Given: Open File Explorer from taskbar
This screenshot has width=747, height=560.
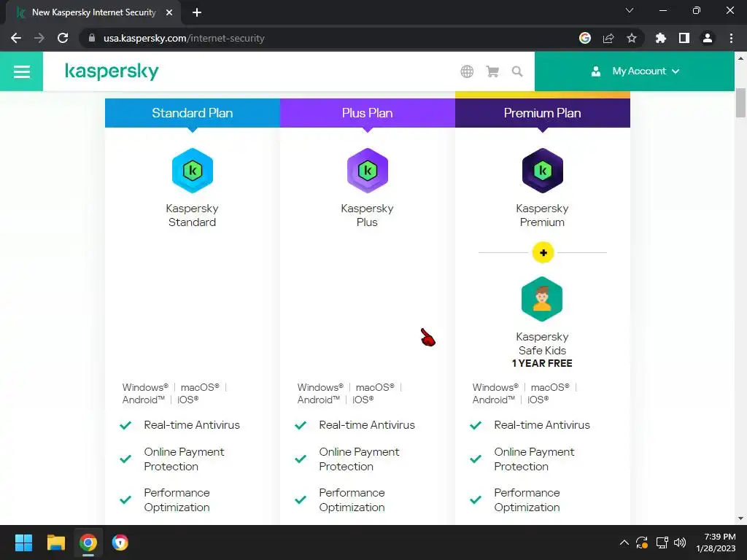Looking at the screenshot, I should click(55, 542).
